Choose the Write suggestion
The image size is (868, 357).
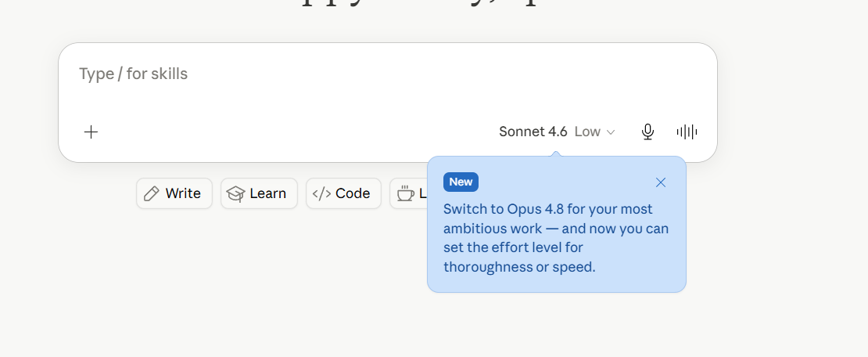(x=174, y=193)
